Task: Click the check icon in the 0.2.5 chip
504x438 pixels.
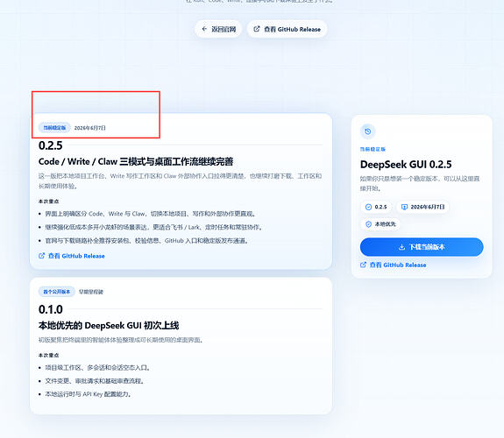Action: 368,207
